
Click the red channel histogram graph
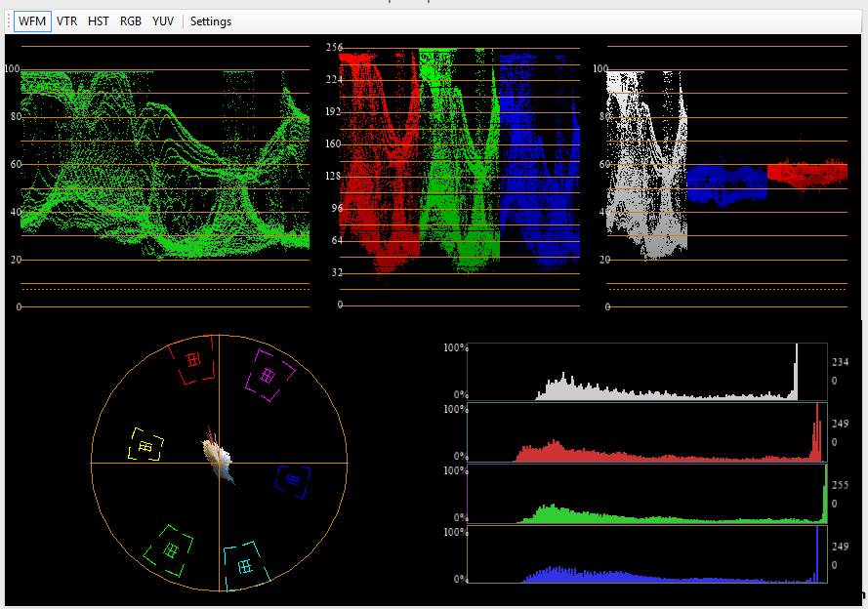pos(646,434)
